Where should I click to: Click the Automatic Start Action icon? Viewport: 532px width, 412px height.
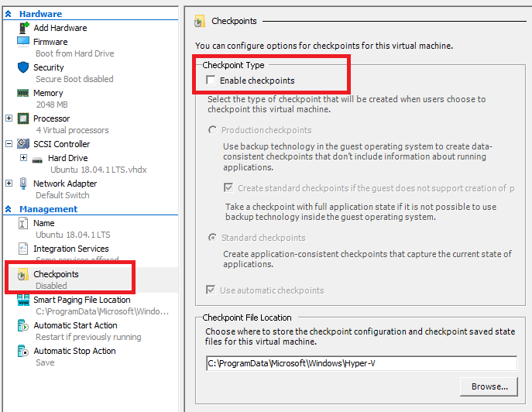[23, 325]
